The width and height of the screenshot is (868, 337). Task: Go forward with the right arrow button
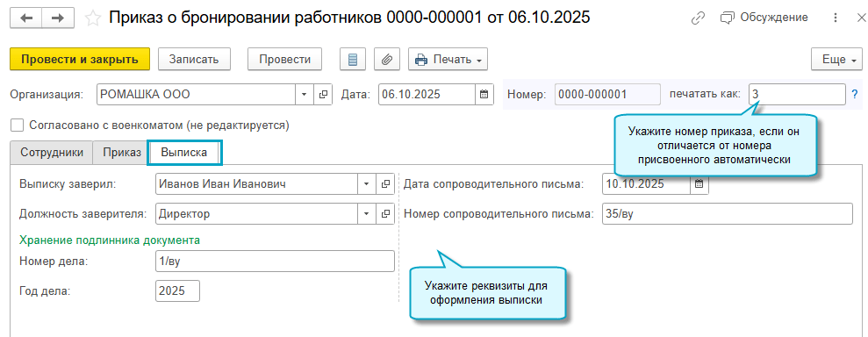click(x=58, y=18)
